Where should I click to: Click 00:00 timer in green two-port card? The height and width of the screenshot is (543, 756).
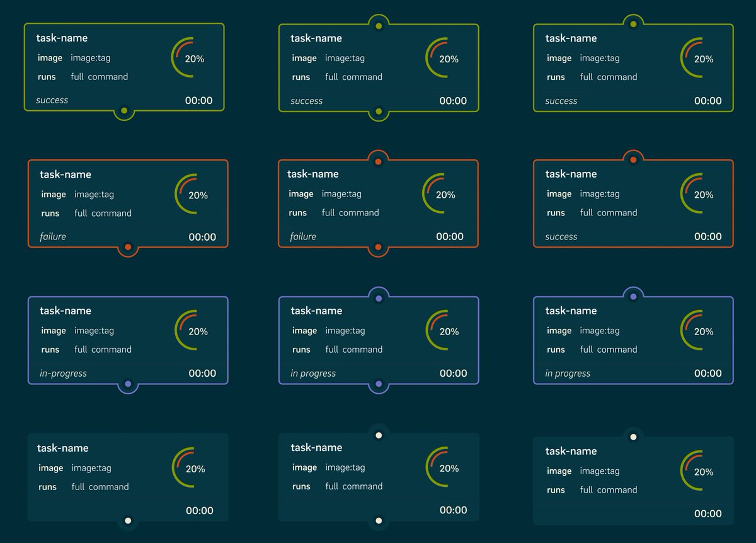click(x=453, y=101)
